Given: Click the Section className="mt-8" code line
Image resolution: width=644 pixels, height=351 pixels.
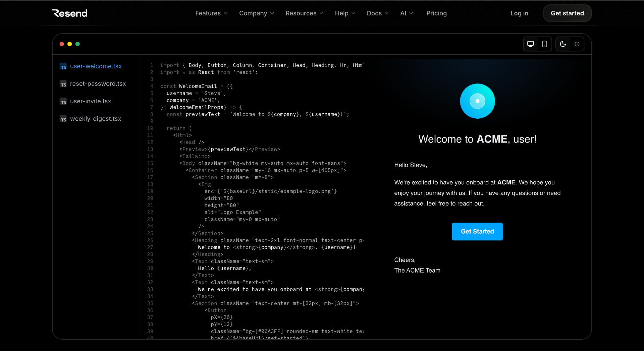Looking at the screenshot, I should pyautogui.click(x=232, y=177).
